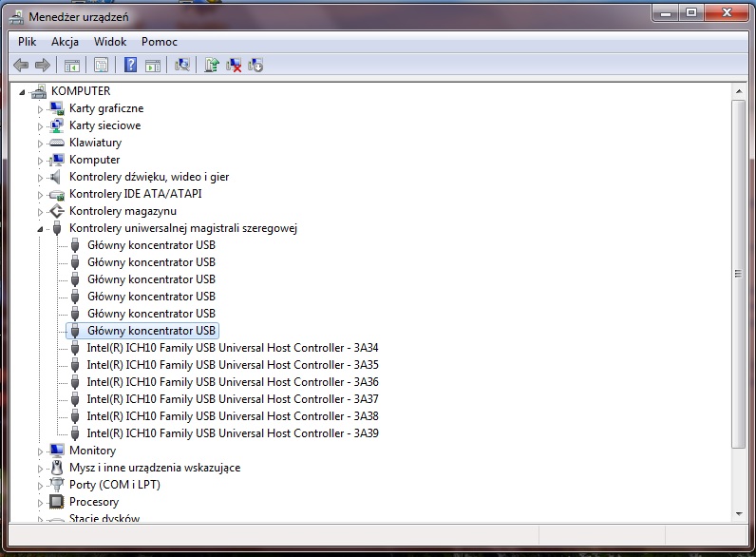Expand the Kontrolery IDE ATA/ATAPI category
The width and height of the screenshot is (756, 557).
[x=40, y=195]
